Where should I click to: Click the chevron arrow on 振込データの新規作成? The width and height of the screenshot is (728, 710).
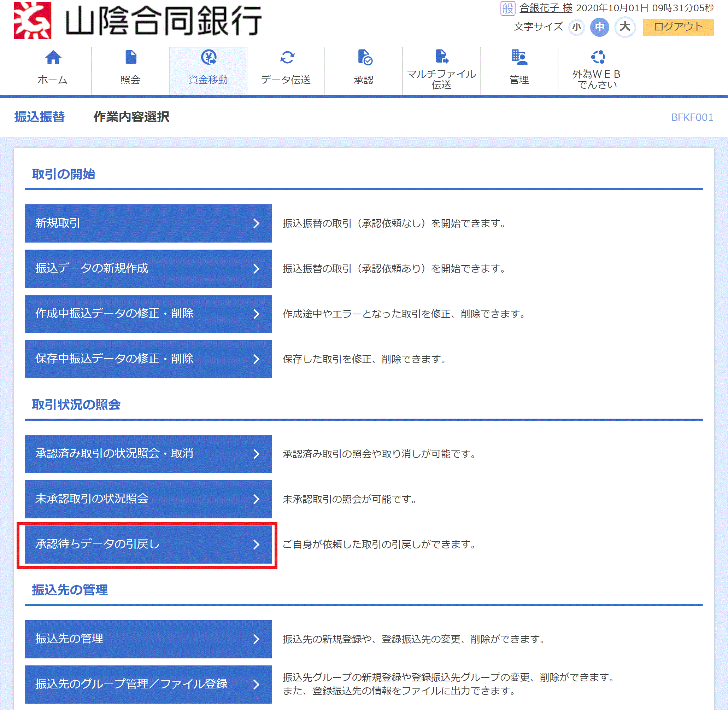pyautogui.click(x=256, y=268)
